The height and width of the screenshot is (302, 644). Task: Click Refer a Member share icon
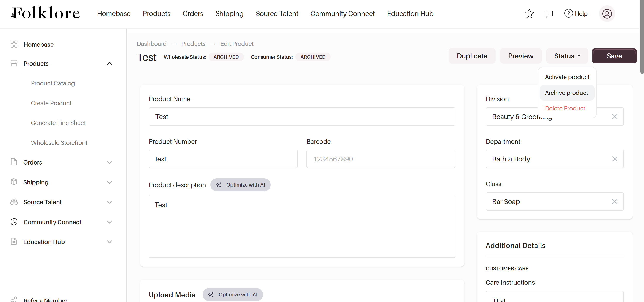14,299
